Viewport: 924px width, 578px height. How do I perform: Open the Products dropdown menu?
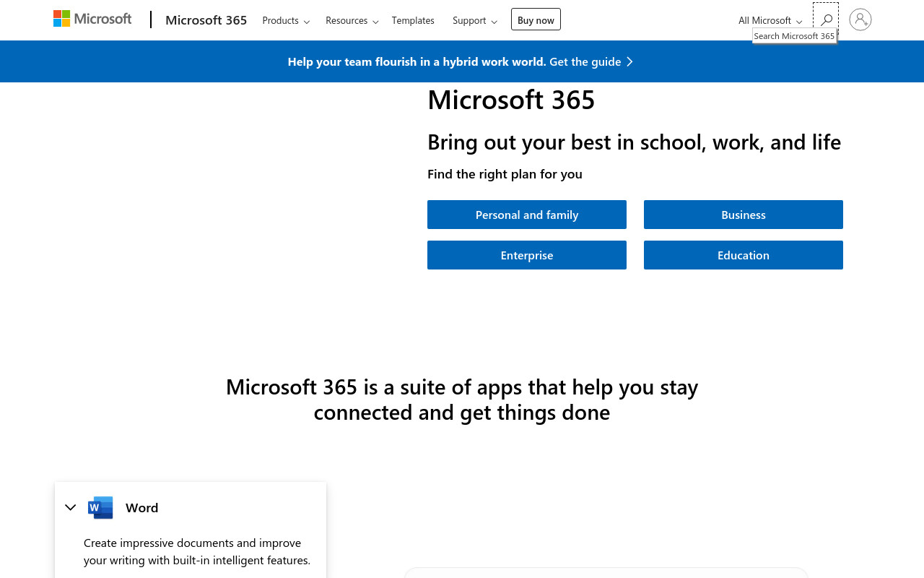pyautogui.click(x=286, y=20)
